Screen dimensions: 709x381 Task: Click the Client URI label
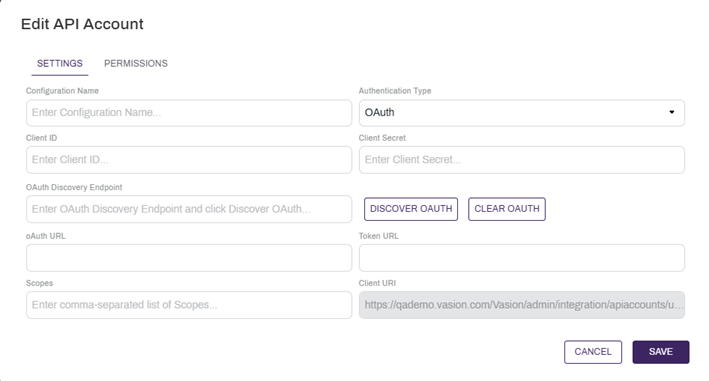(x=377, y=283)
